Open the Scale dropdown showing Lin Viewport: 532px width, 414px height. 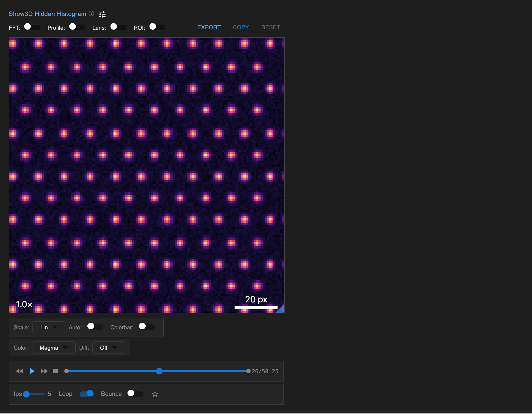pyautogui.click(x=49, y=327)
